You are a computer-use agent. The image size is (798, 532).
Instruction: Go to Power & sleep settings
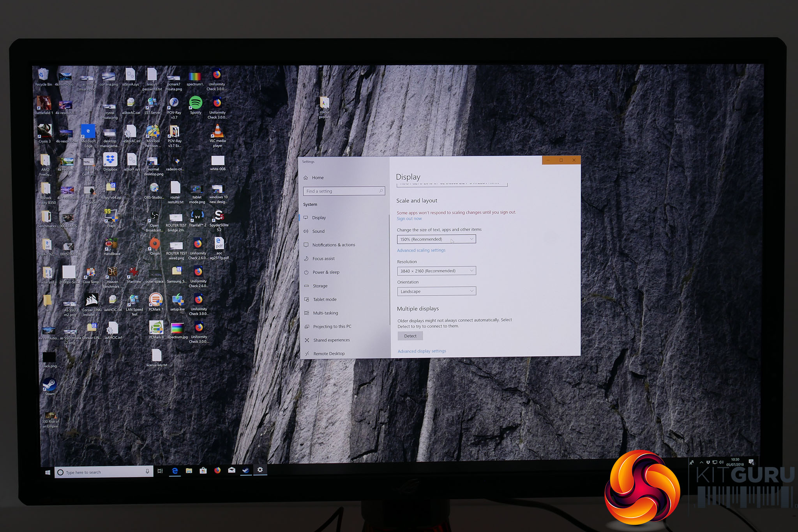click(326, 272)
